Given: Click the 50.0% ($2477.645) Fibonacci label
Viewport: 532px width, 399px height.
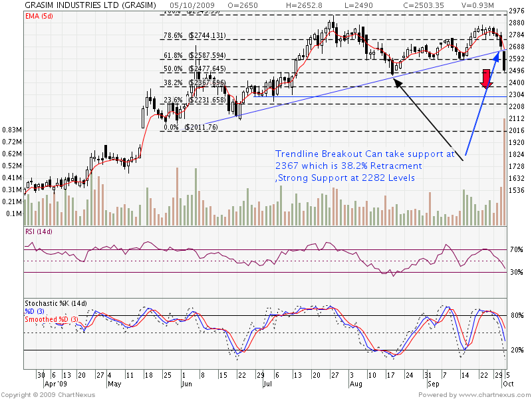Looking at the screenshot, I should coord(194,68).
